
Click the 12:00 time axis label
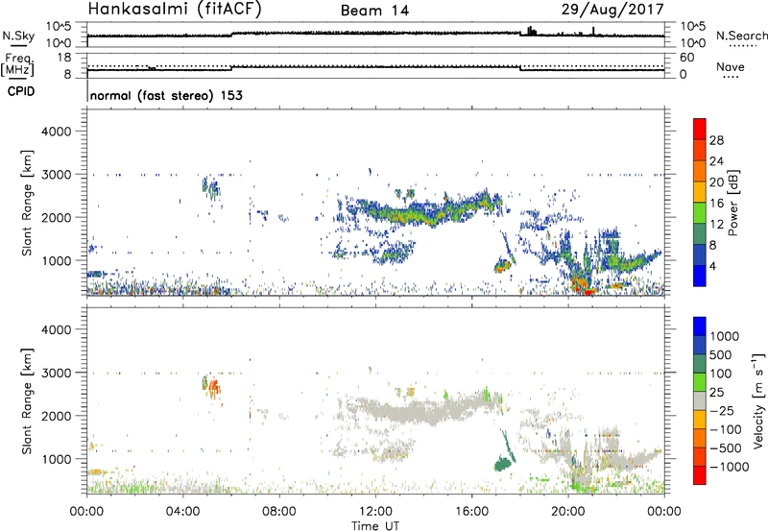(x=375, y=512)
